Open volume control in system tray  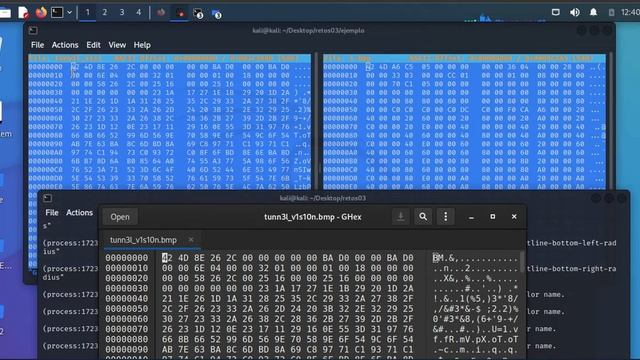point(575,12)
